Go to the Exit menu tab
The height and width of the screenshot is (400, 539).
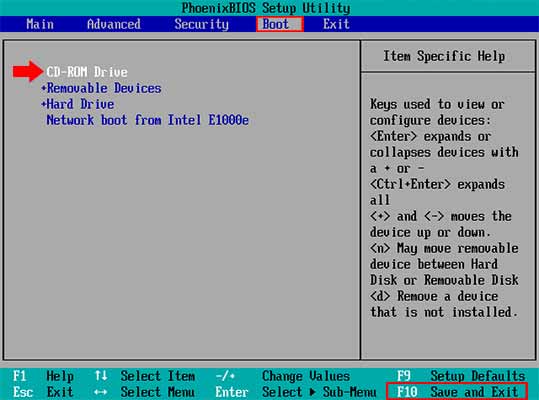coord(336,24)
